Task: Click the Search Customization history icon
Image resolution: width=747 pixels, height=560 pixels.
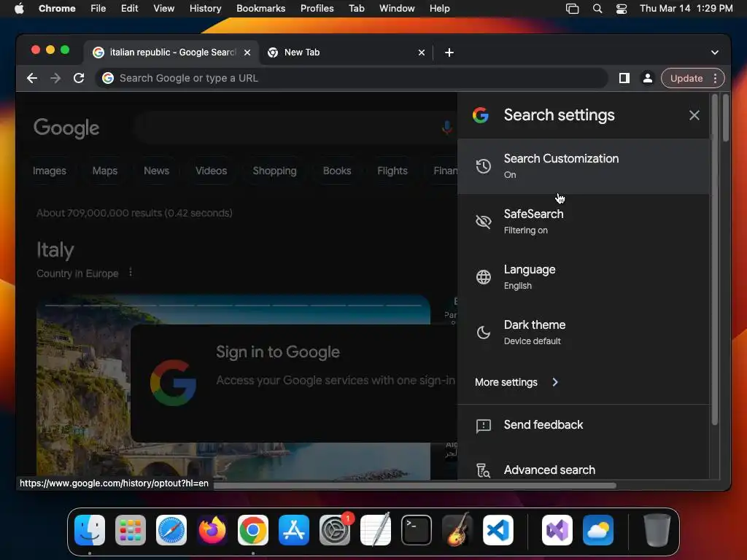Action: pyautogui.click(x=483, y=166)
